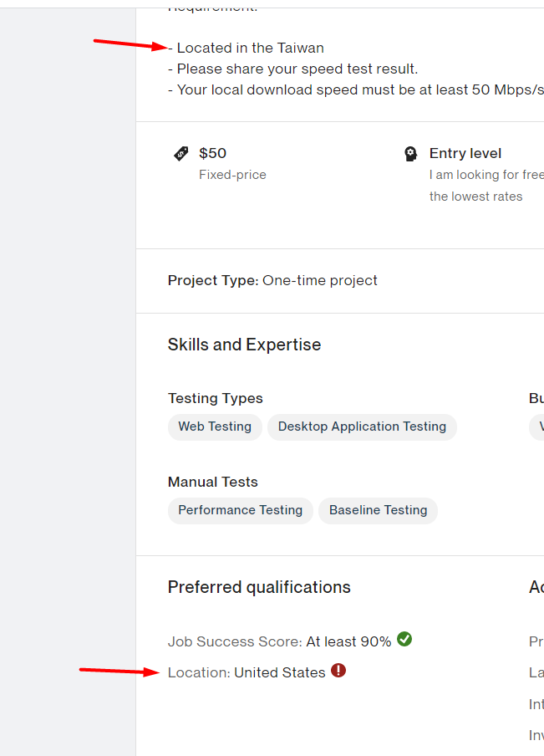Select the Desktop Application Testing tag
The width and height of the screenshot is (544, 756).
coord(362,427)
